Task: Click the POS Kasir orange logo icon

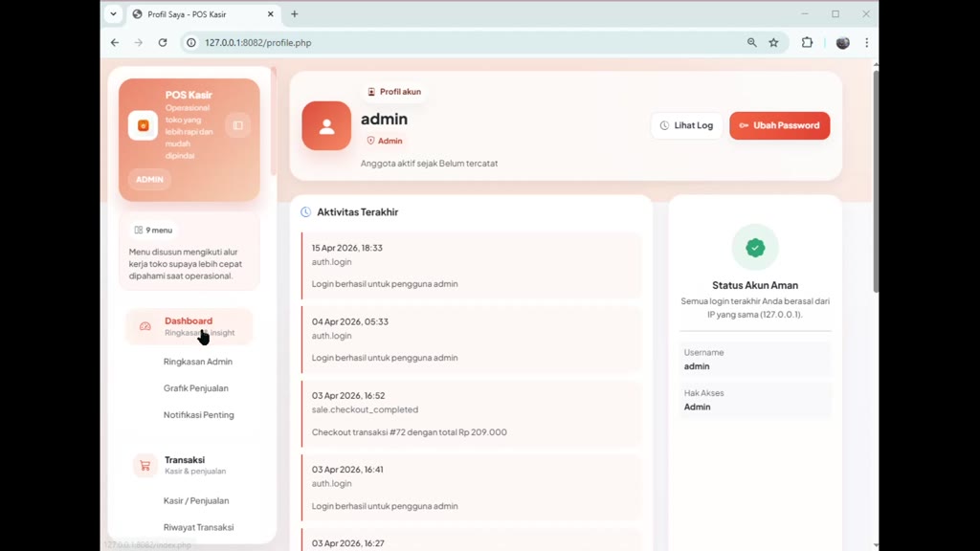Action: [x=144, y=125]
